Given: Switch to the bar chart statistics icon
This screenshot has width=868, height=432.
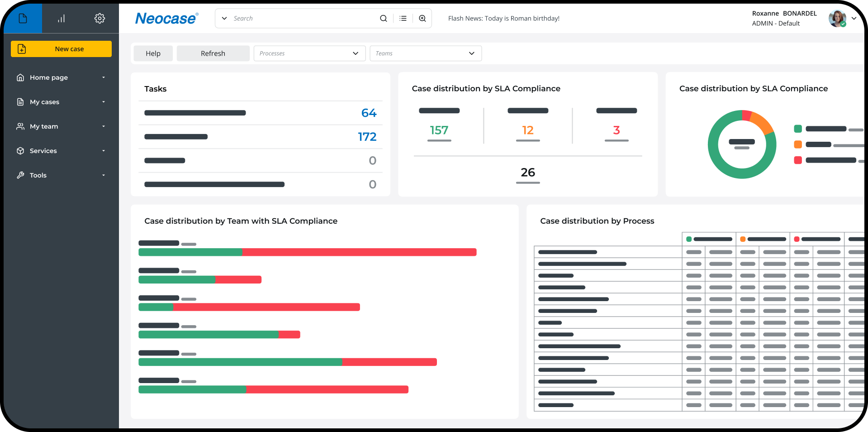Looking at the screenshot, I should (62, 19).
